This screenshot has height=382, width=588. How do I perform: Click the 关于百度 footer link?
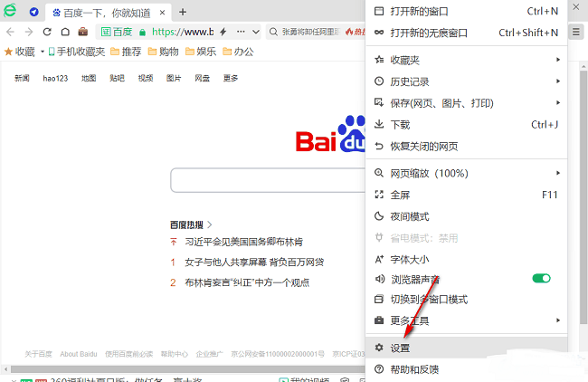(38, 354)
